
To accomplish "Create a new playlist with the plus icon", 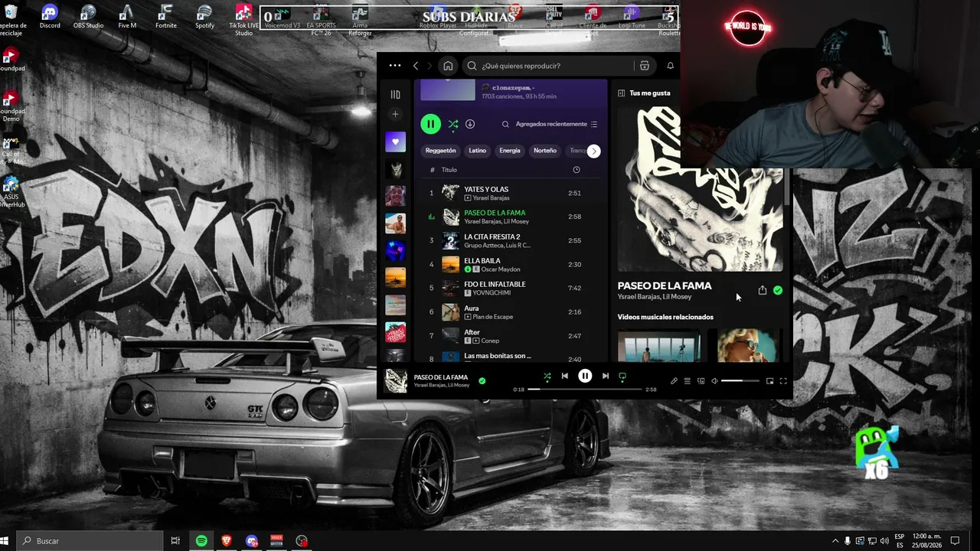I will pyautogui.click(x=395, y=114).
